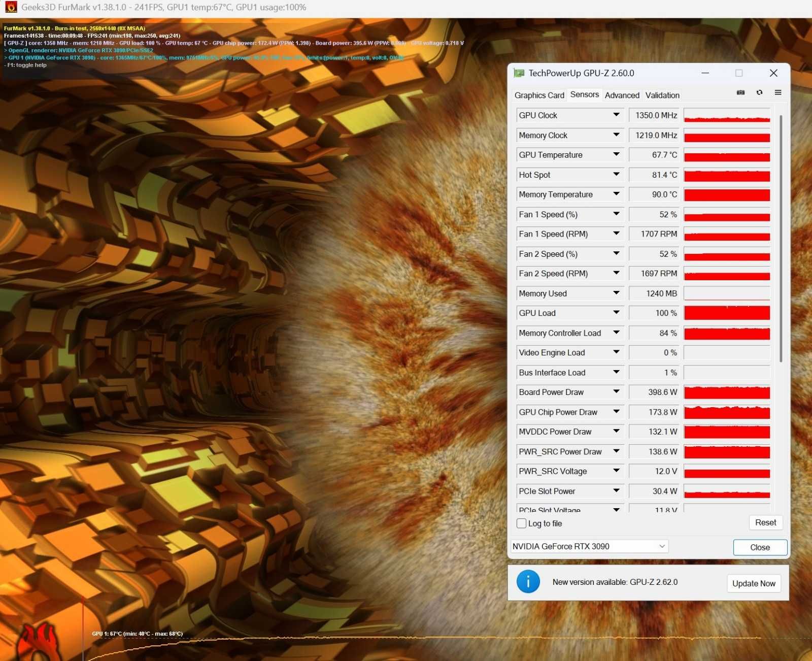
Task: Click the Update Now button
Action: 754,583
